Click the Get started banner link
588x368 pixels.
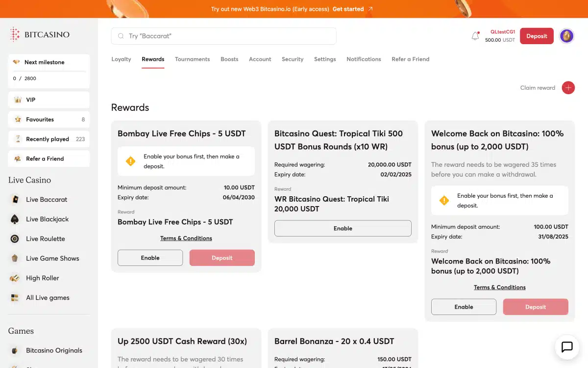point(348,9)
